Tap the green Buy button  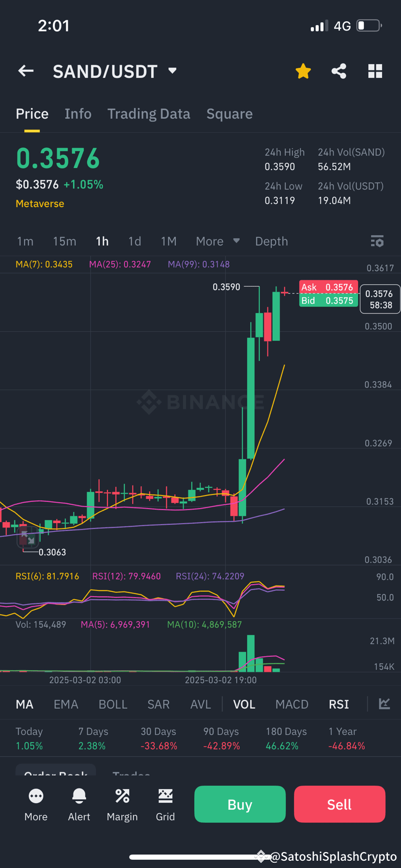pyautogui.click(x=240, y=804)
